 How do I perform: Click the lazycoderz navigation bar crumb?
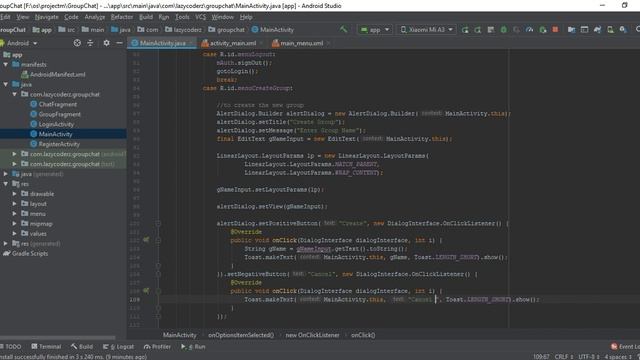click(x=183, y=29)
